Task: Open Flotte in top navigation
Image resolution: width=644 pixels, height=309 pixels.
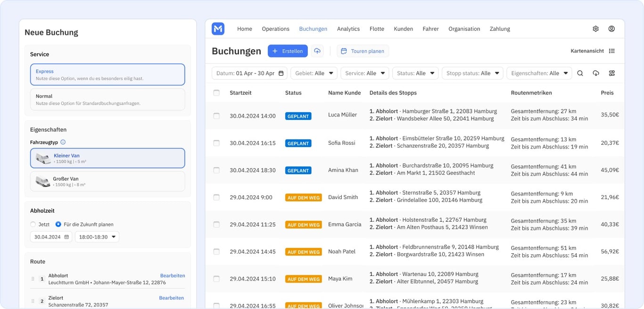Action: pos(377,29)
